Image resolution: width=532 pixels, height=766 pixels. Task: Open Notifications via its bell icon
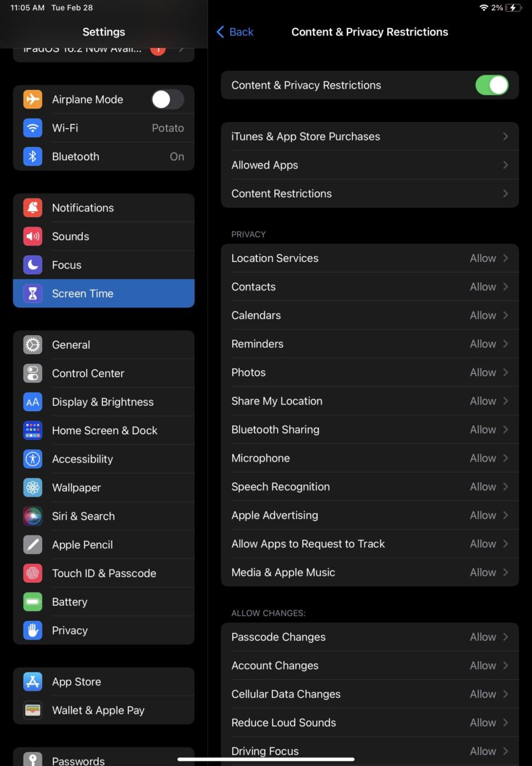tap(33, 207)
